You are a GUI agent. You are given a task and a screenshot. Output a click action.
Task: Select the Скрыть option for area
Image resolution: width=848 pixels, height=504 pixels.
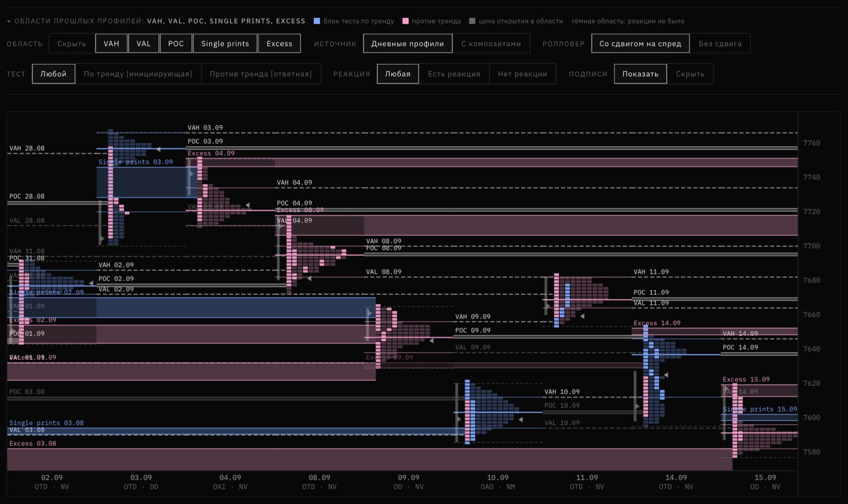coord(72,43)
